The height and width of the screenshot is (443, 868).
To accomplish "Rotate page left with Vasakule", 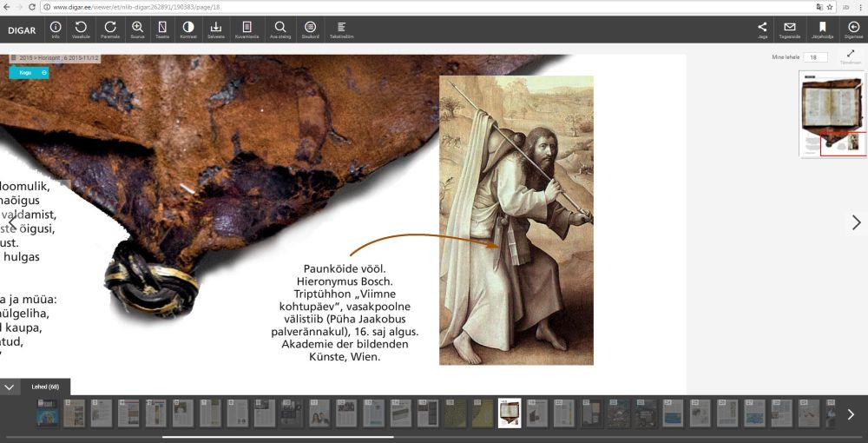I will (x=81, y=29).
